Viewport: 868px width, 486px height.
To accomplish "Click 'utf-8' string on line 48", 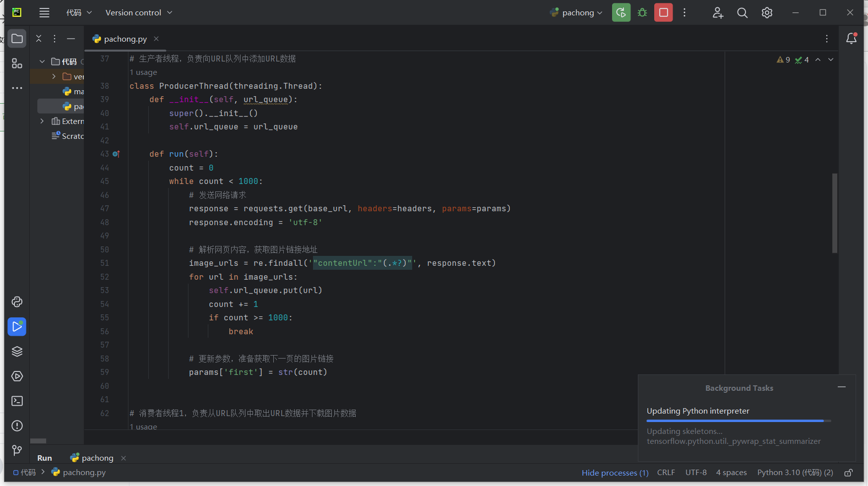I will pos(306,223).
